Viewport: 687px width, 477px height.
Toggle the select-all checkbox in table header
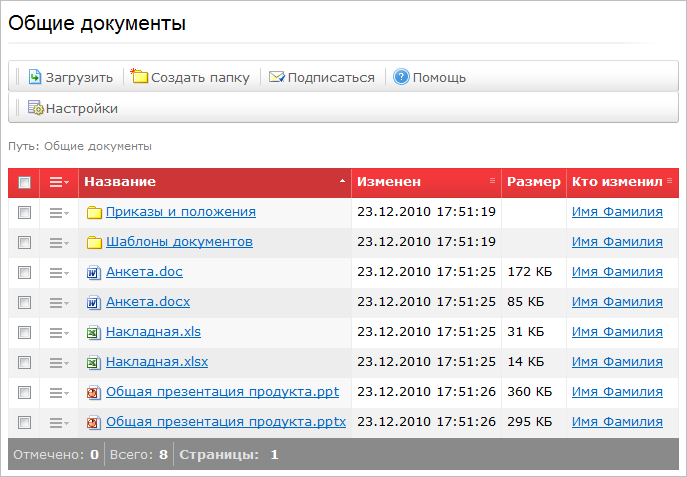click(x=25, y=182)
